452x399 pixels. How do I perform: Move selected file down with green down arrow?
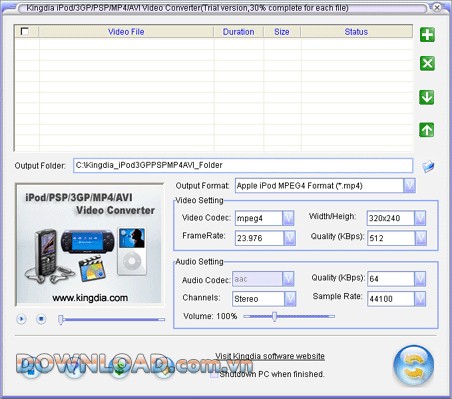point(426,97)
